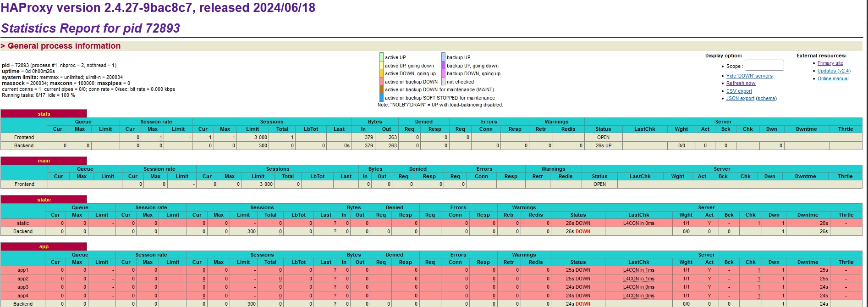This screenshot has width=868, height=307.
Task: Click the Refresh now link
Action: click(741, 83)
